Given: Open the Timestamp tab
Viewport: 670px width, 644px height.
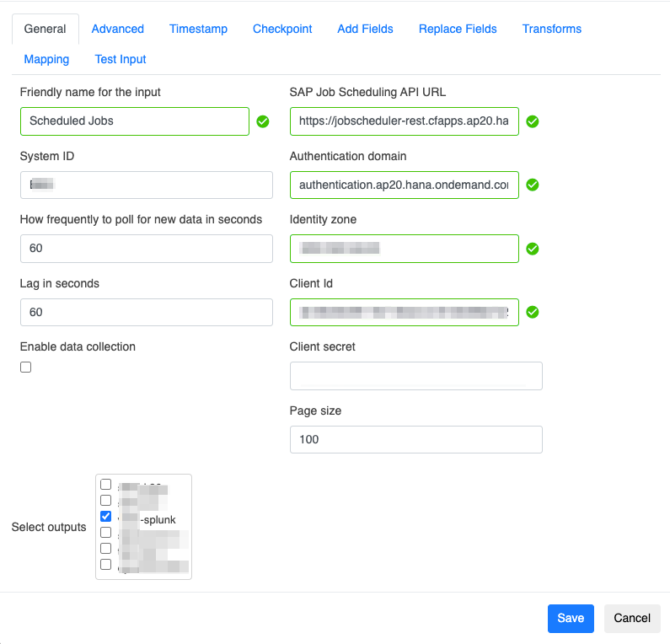Looking at the screenshot, I should click(198, 29).
